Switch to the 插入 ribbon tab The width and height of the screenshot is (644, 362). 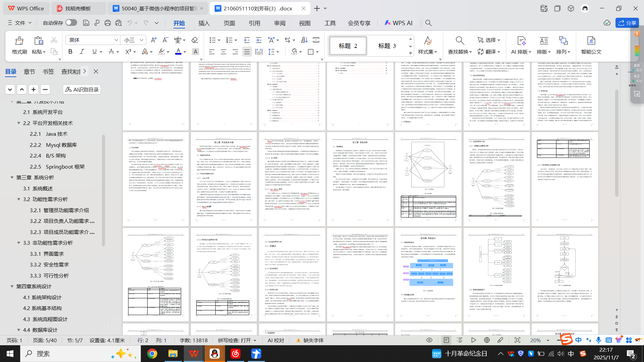coord(204,23)
